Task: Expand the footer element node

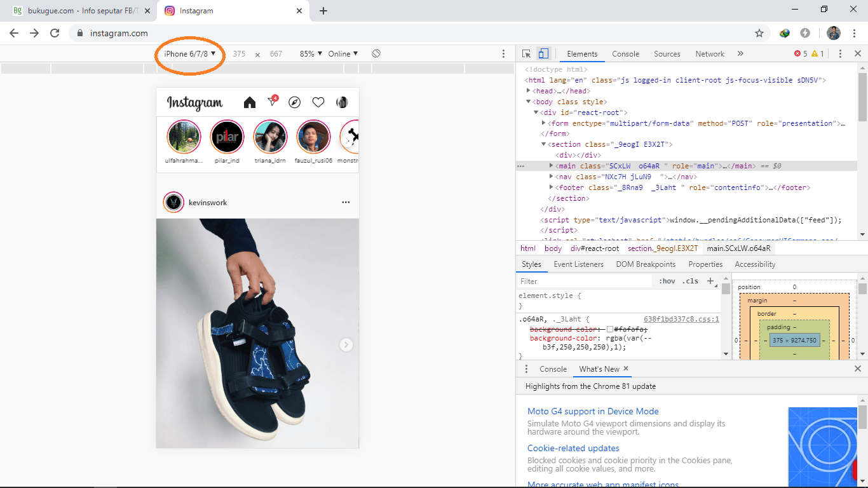Action: click(x=552, y=187)
